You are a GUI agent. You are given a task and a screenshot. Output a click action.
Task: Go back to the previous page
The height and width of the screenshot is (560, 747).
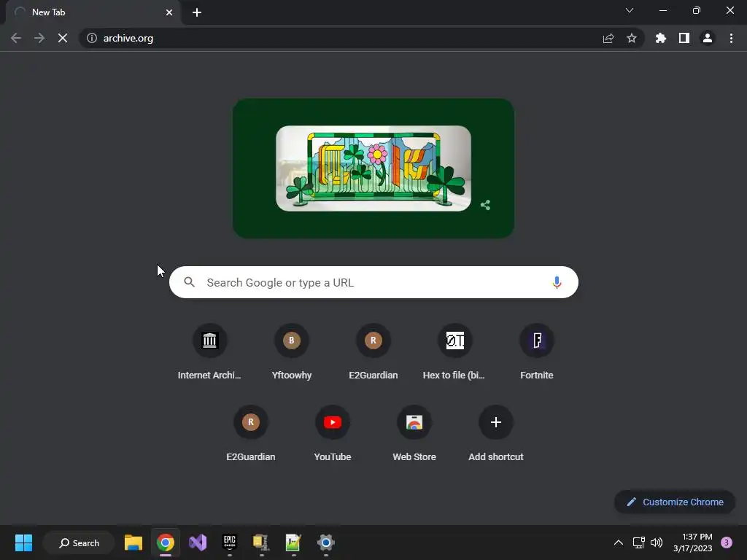pyautogui.click(x=16, y=38)
